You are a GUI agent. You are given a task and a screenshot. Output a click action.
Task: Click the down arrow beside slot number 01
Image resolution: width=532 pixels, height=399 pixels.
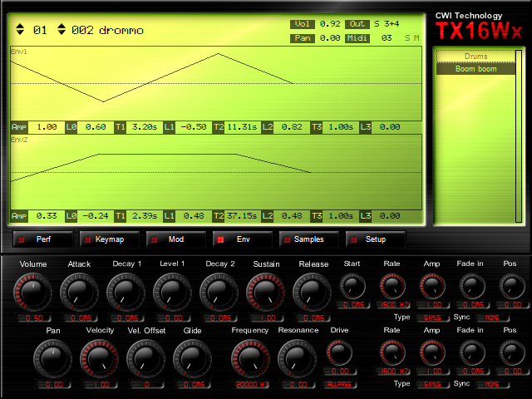pyautogui.click(x=20, y=32)
